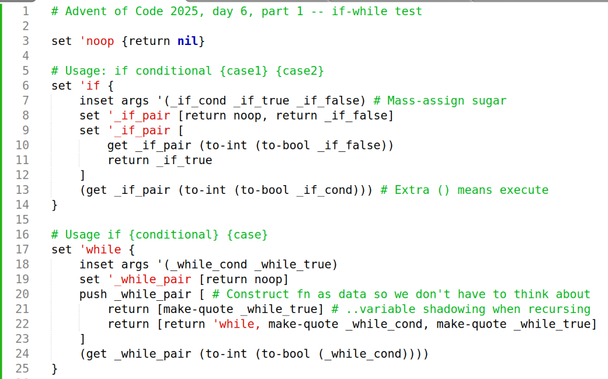Click line number 25 in the gutter

22,369
